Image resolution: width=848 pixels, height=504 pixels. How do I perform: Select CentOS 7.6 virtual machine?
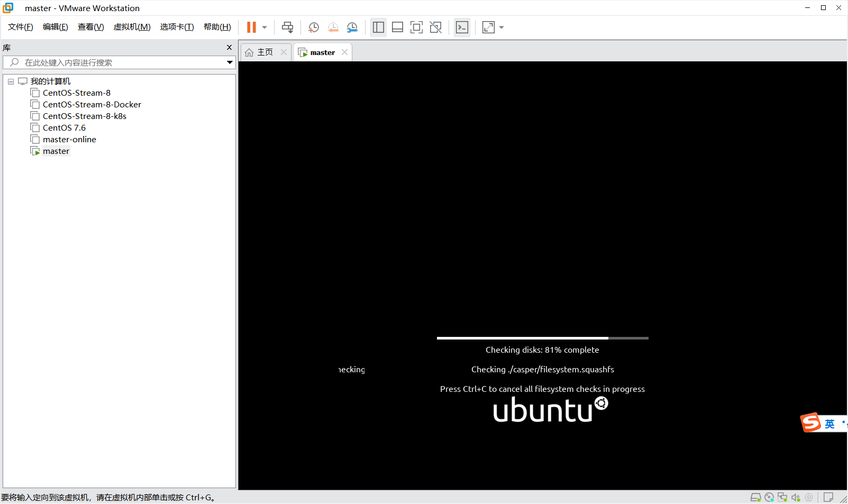point(64,128)
